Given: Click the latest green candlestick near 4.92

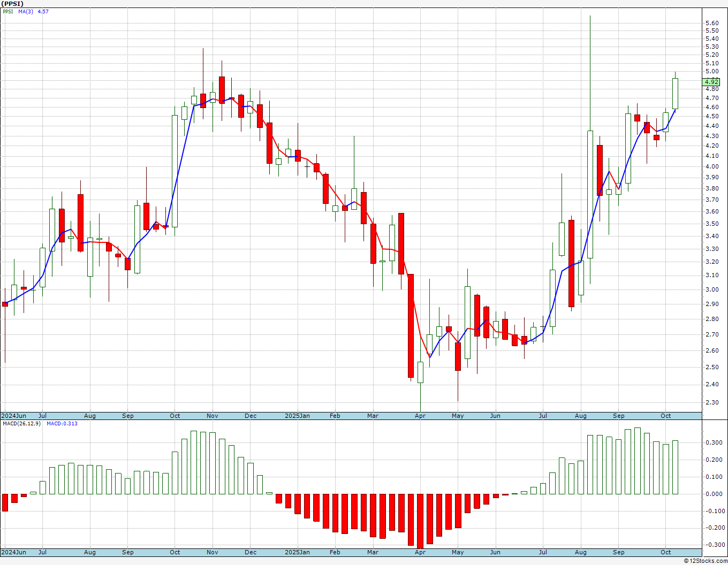Looking at the screenshot, I should coord(676,94).
